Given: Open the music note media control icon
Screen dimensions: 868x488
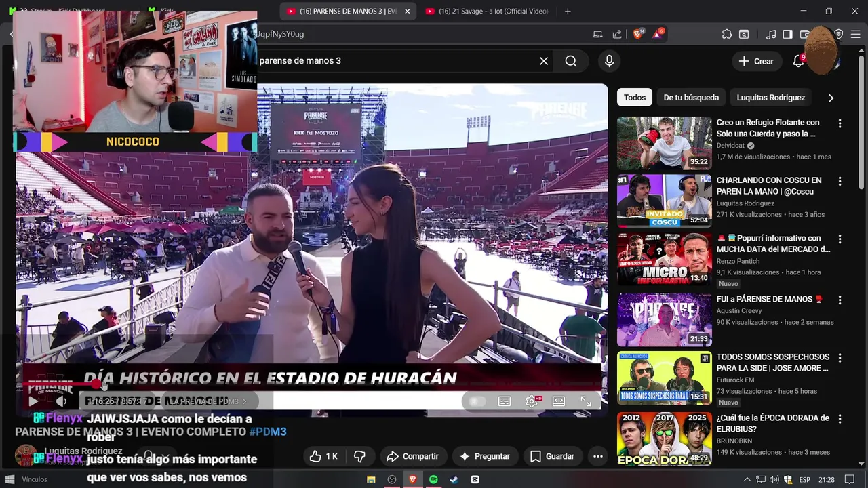Looking at the screenshot, I should point(771,34).
